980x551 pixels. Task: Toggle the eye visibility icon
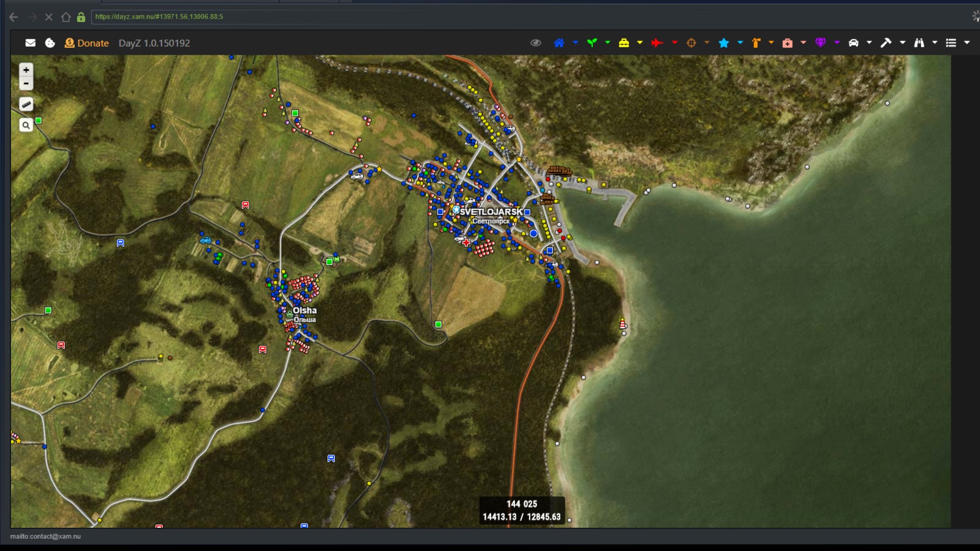pyautogui.click(x=536, y=43)
